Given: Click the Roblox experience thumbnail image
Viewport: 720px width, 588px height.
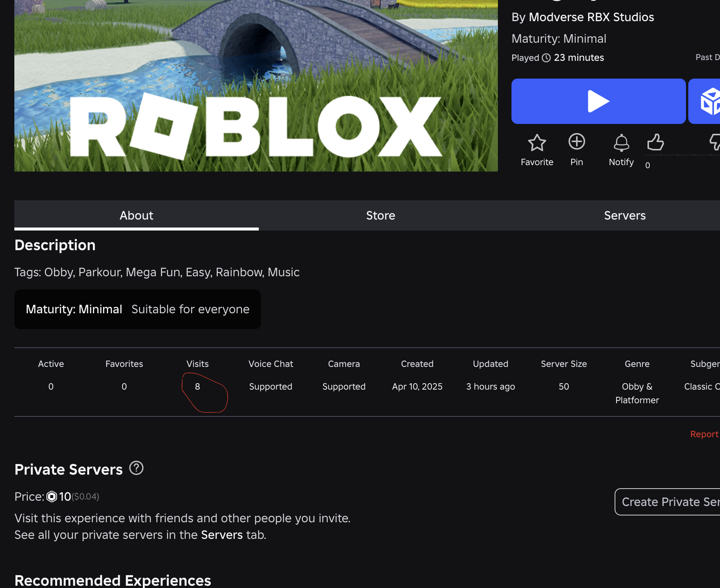Looking at the screenshot, I should [256, 86].
